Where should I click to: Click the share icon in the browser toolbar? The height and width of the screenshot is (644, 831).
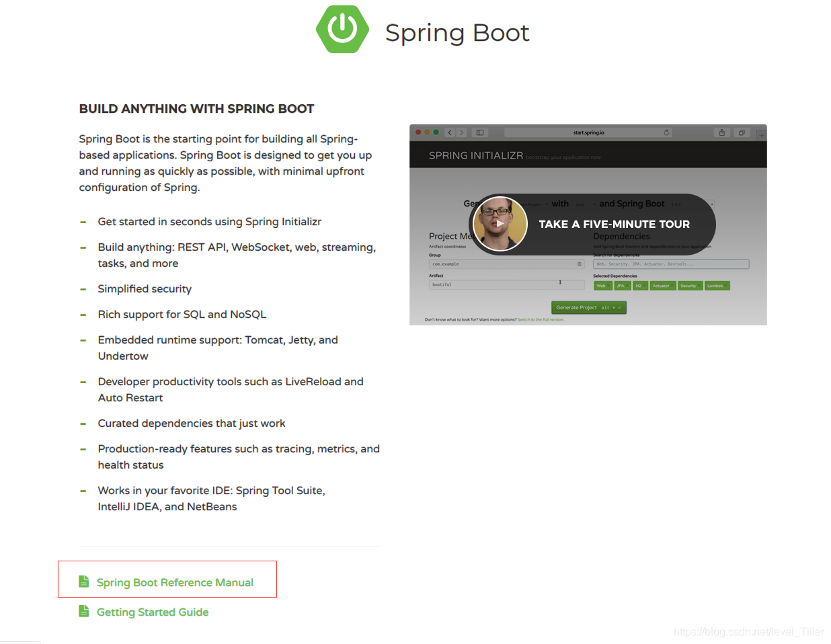pos(722,132)
